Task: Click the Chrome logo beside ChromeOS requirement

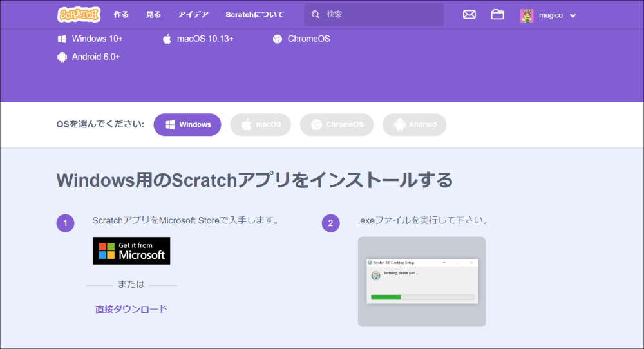Action: coord(277,39)
